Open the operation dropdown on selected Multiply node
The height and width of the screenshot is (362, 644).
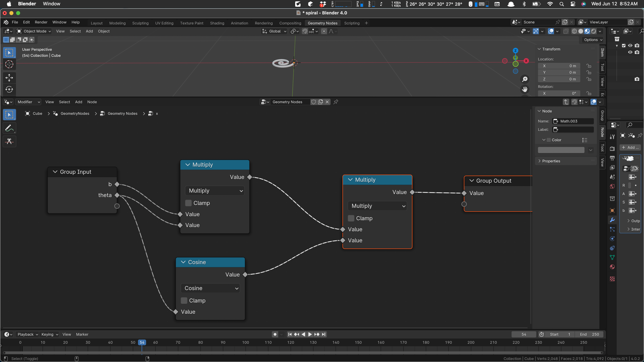tap(377, 206)
